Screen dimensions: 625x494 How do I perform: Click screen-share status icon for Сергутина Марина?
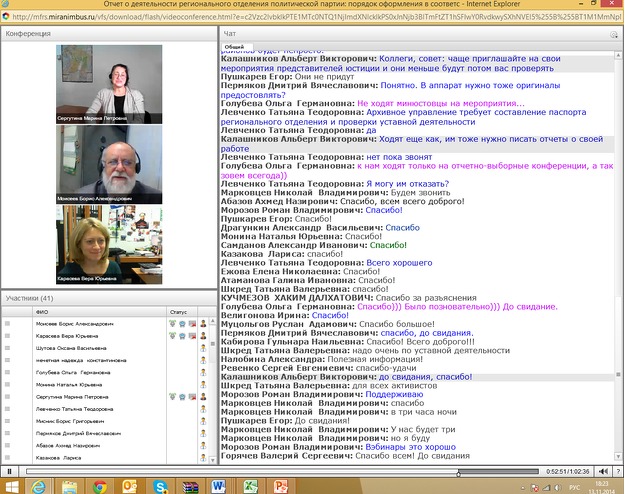192,397
